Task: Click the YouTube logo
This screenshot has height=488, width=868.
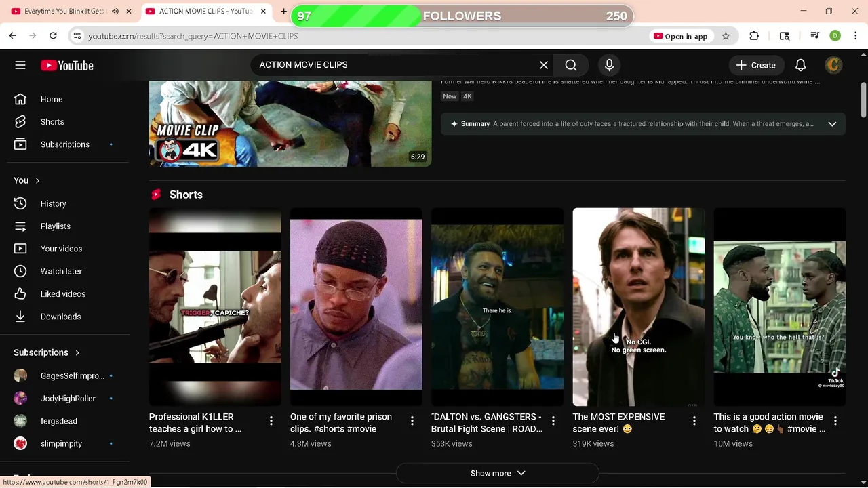Action: (66, 65)
